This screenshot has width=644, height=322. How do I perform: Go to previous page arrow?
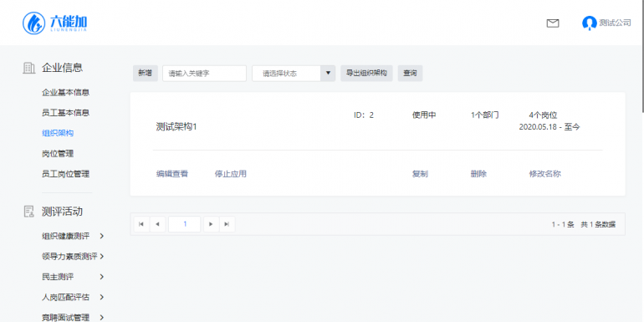click(x=157, y=224)
